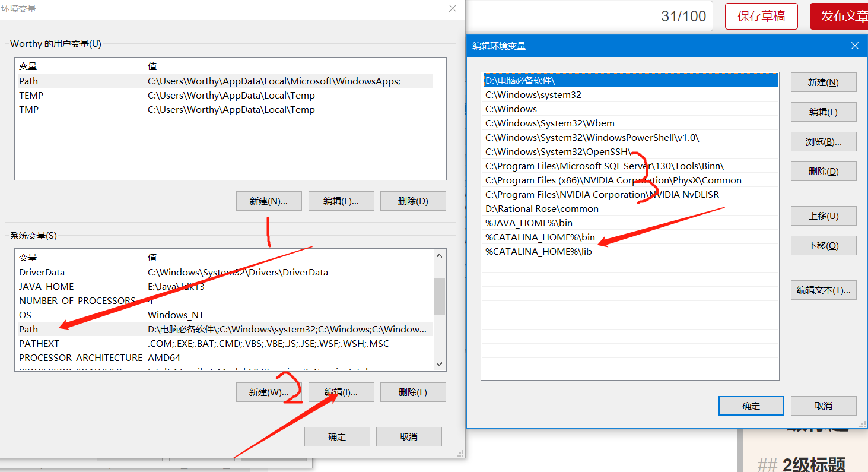Image resolution: width=868 pixels, height=472 pixels.
Task: Select the system Path variable row
Action: coord(224,330)
